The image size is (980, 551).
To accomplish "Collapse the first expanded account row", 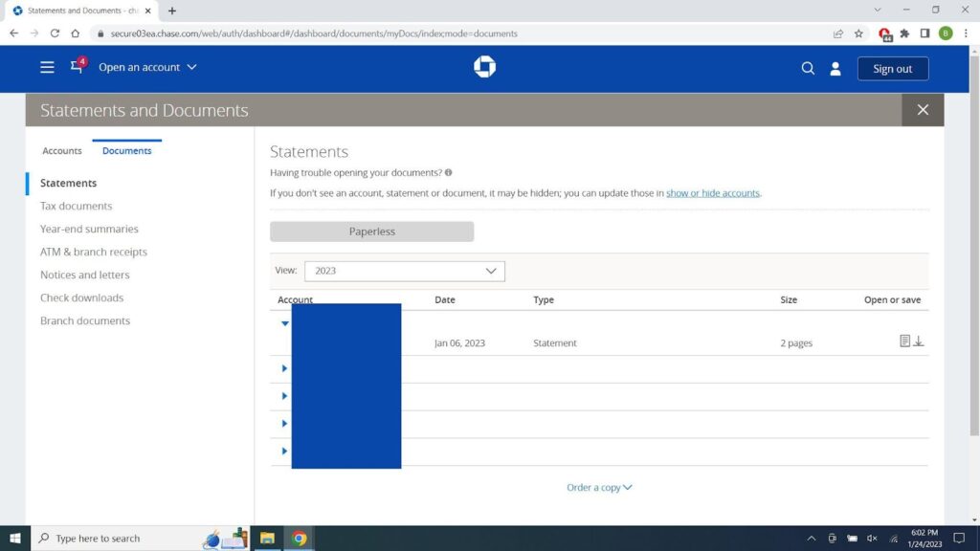I will (x=284, y=323).
